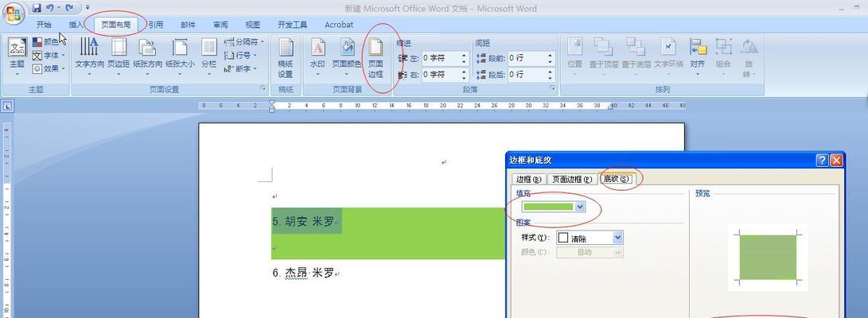868x318 pixels.
Task: Click the tab selector at ruler corner
Action: 6,105
